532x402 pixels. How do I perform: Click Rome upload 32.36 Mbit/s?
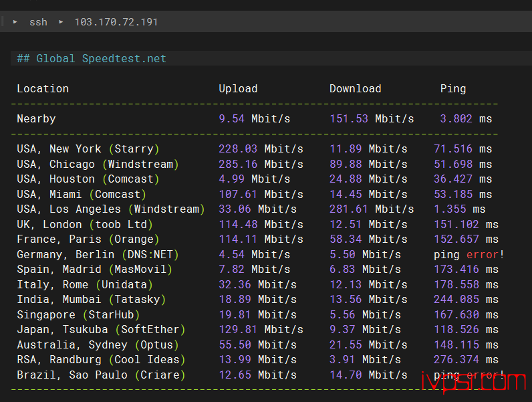tap(258, 284)
